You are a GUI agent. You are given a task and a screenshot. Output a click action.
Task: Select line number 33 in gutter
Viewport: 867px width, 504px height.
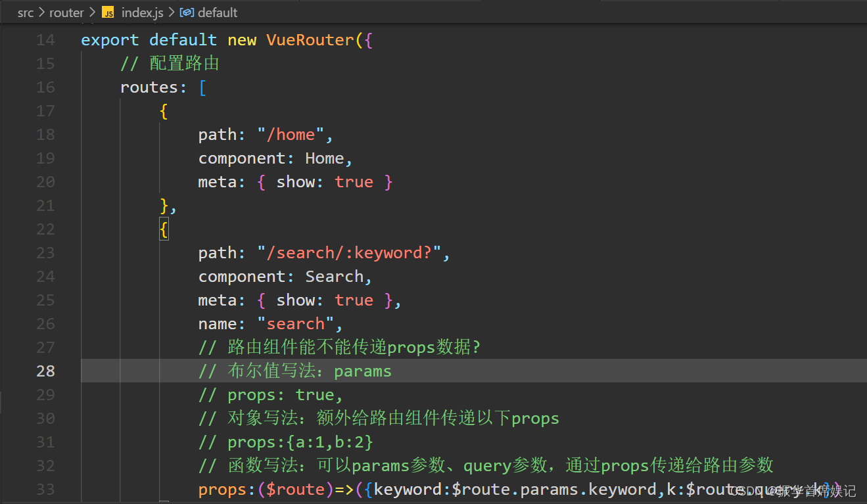[45, 490]
